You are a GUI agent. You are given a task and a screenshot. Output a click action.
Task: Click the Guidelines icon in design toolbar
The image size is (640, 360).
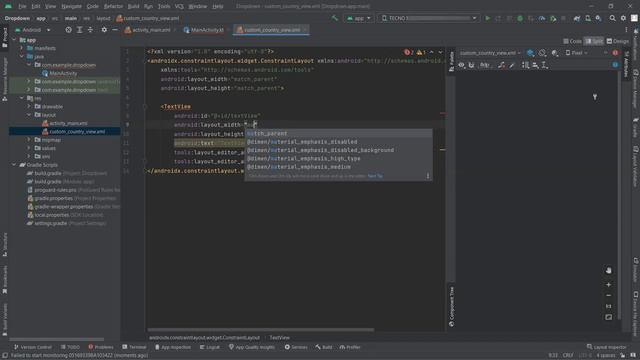pyautogui.click(x=545, y=65)
